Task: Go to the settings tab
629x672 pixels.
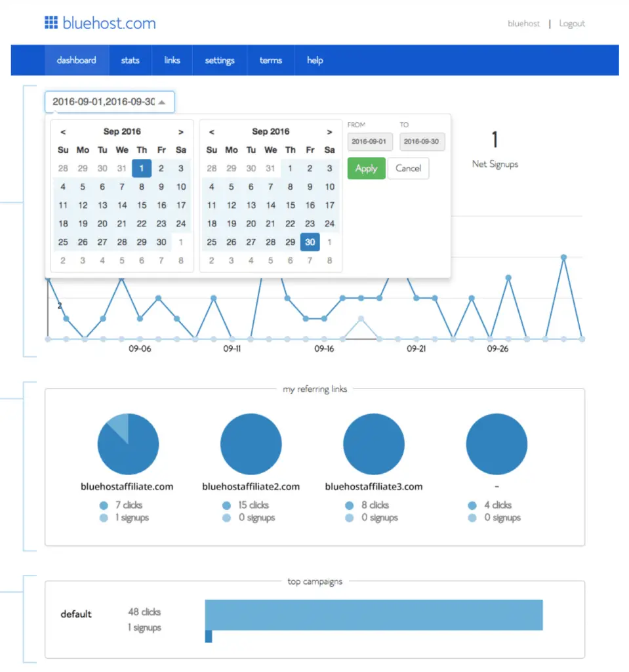Action: pos(219,60)
